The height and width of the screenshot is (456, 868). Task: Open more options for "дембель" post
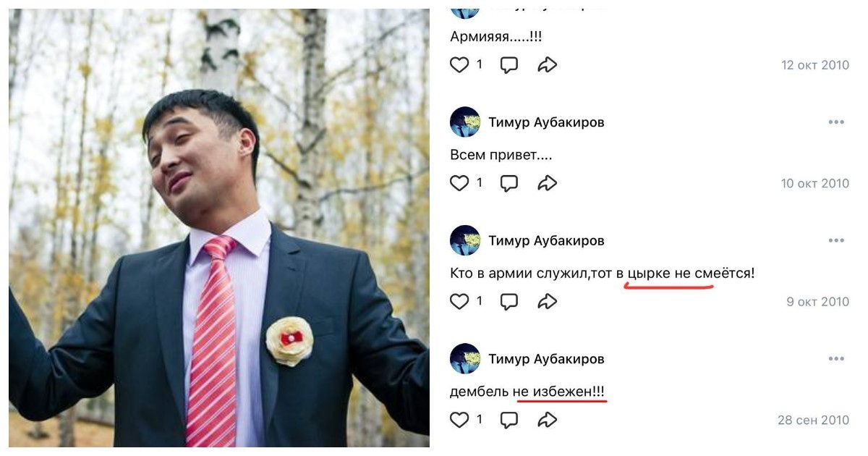(x=836, y=359)
